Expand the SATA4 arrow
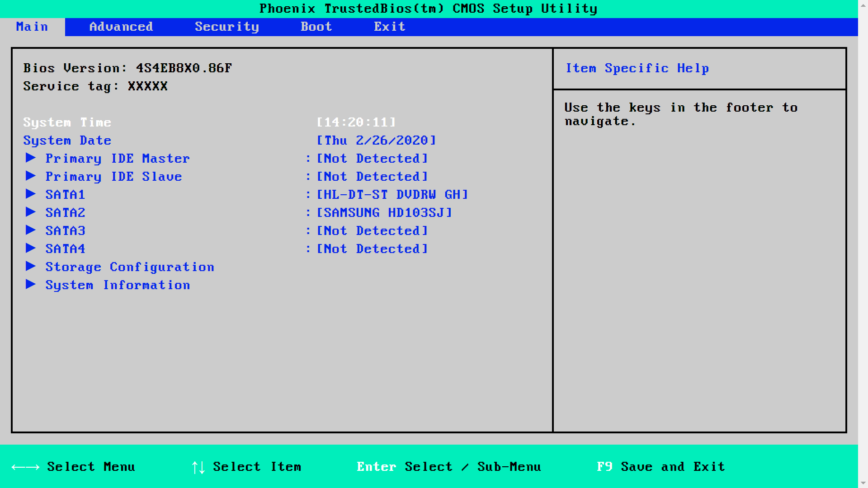This screenshot has height=488, width=868. point(31,248)
